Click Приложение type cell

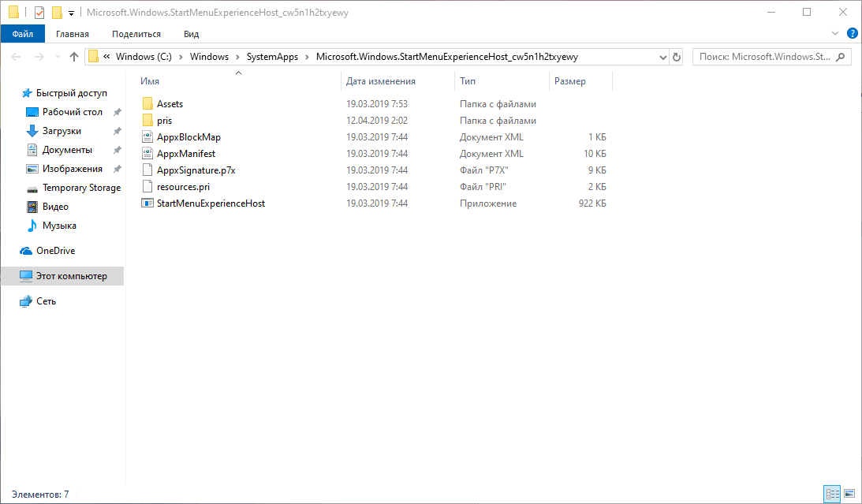488,203
